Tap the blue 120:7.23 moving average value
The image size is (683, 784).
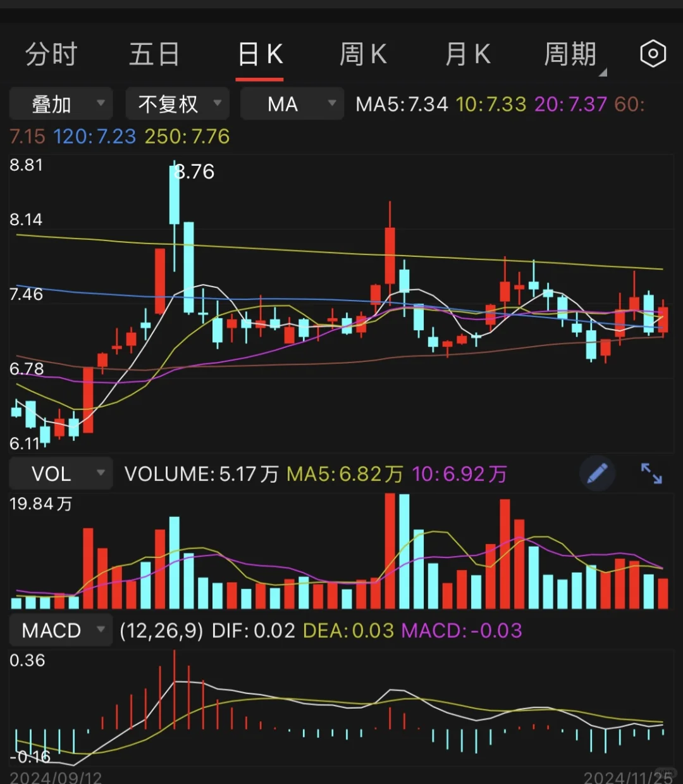click(x=94, y=136)
